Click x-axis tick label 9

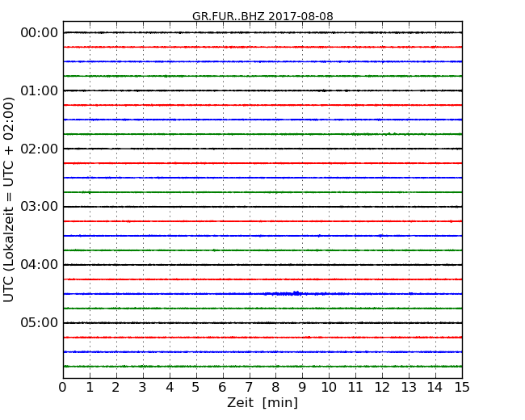(302, 388)
